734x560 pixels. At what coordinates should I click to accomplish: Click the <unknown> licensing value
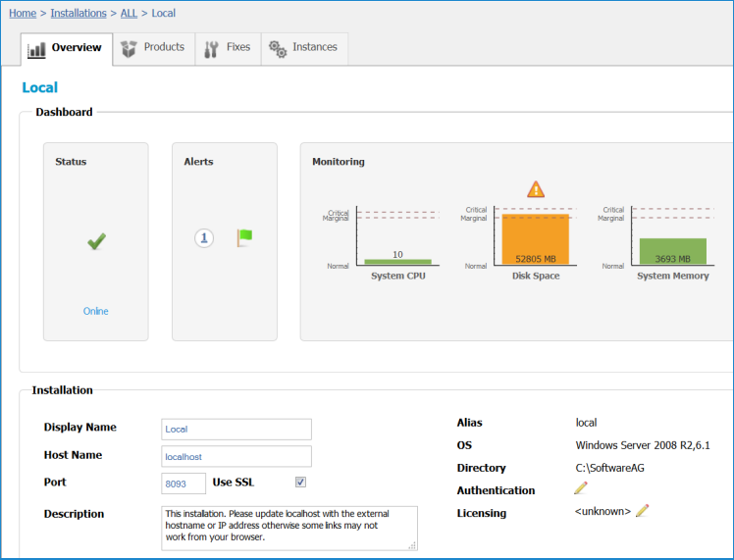click(x=603, y=511)
